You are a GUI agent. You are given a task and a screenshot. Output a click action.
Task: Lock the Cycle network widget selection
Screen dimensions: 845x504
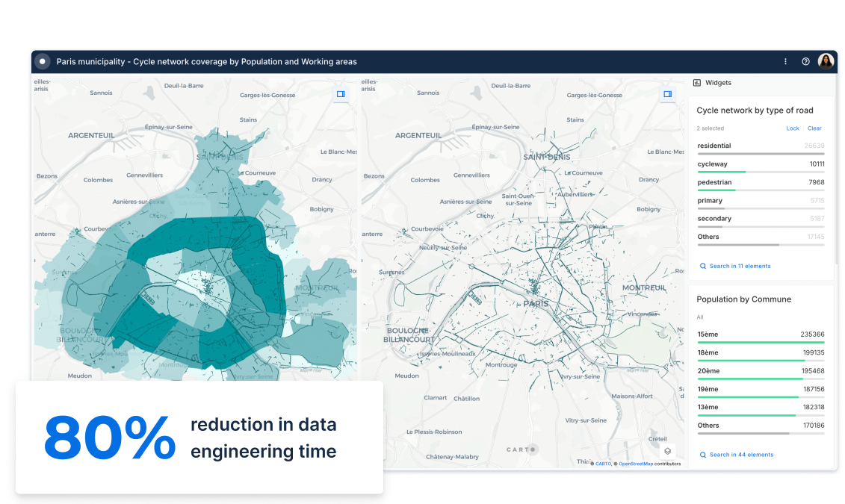(x=793, y=128)
